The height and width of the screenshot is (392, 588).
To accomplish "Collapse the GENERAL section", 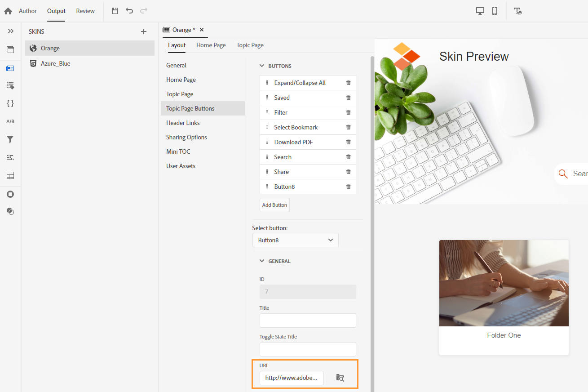I will coord(262,261).
